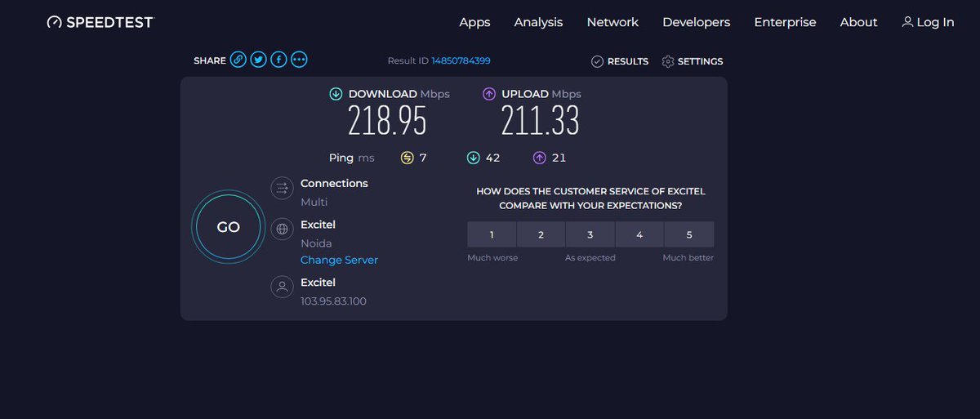Click the Speedtest logo
980x419 pixels.
100,22
